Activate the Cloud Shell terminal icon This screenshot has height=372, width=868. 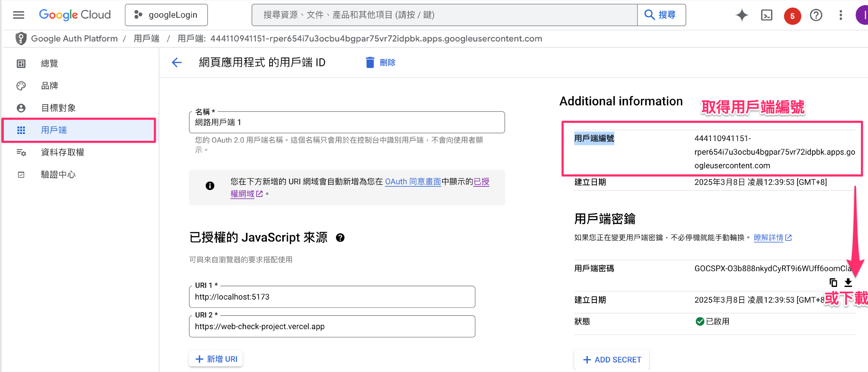(x=767, y=15)
